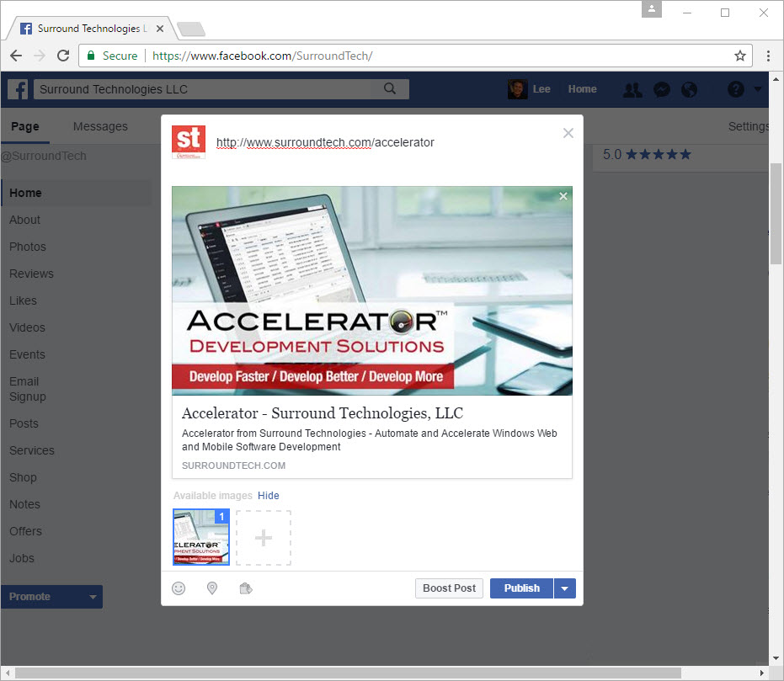Click Lee's profile picture
784x681 pixels.
[518, 89]
